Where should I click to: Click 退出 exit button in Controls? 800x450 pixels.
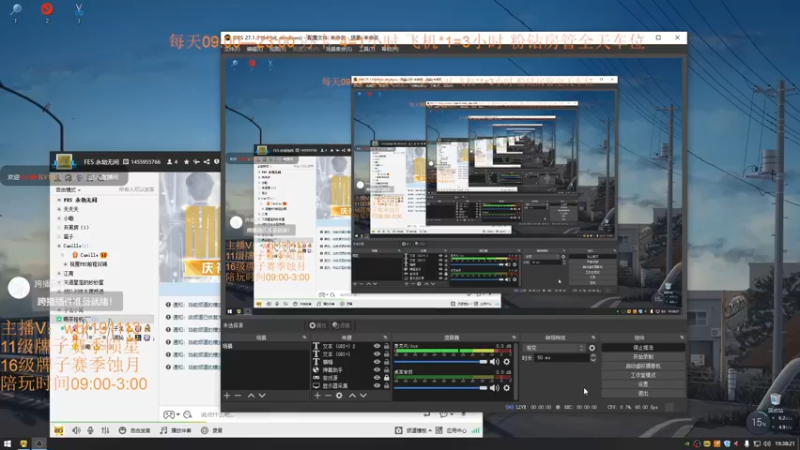coord(643,393)
